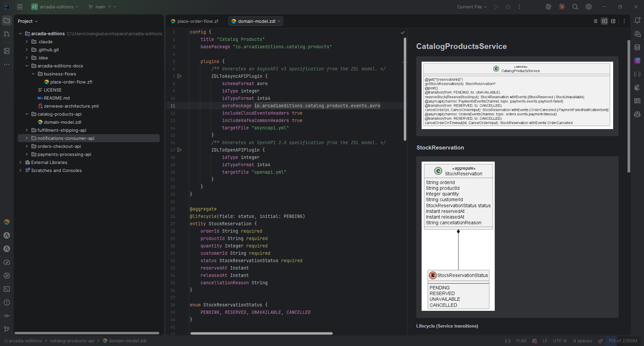Select notifications-consumer-api folder
Viewport: 644px width, 346px height.
[89, 138]
